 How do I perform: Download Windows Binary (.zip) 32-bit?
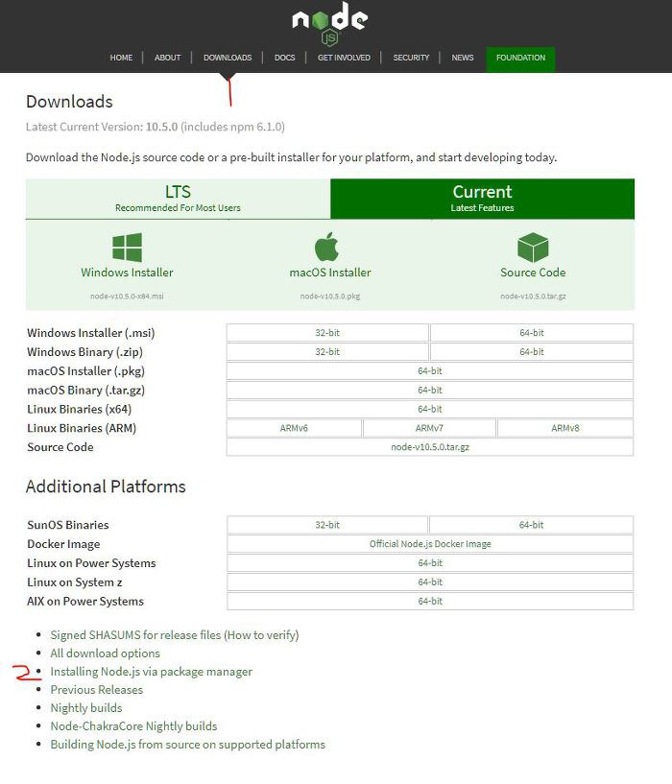point(327,351)
